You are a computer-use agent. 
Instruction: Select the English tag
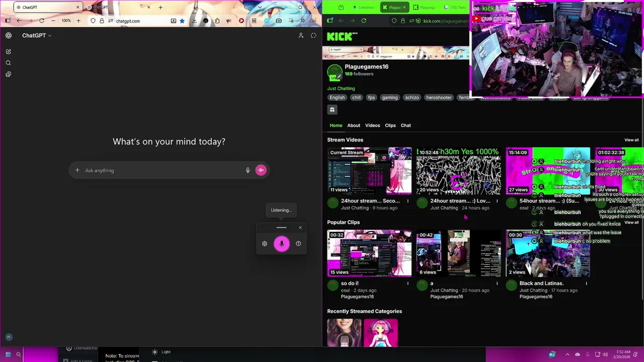click(x=337, y=98)
